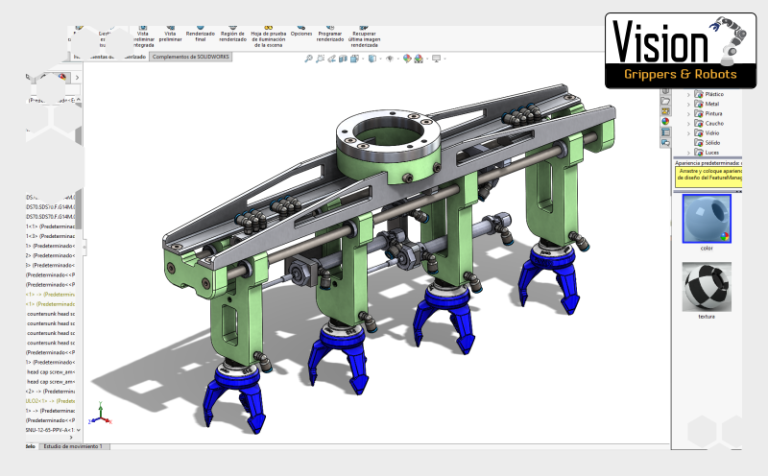Expand the Luces appearance folder
Screen dimensions: 768x476
[x=689, y=153]
